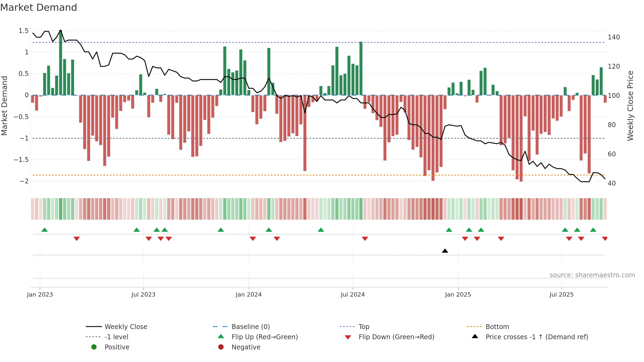Click the Flip Down (Green→Red) legend item
Viewport: 644px width, 362px height.
pyautogui.click(x=389, y=337)
